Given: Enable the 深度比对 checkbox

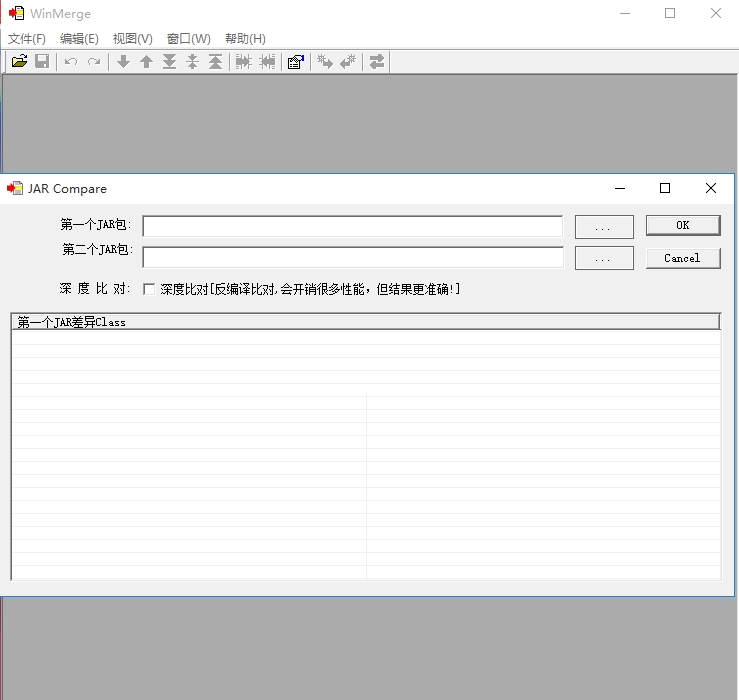Looking at the screenshot, I should coord(149,289).
